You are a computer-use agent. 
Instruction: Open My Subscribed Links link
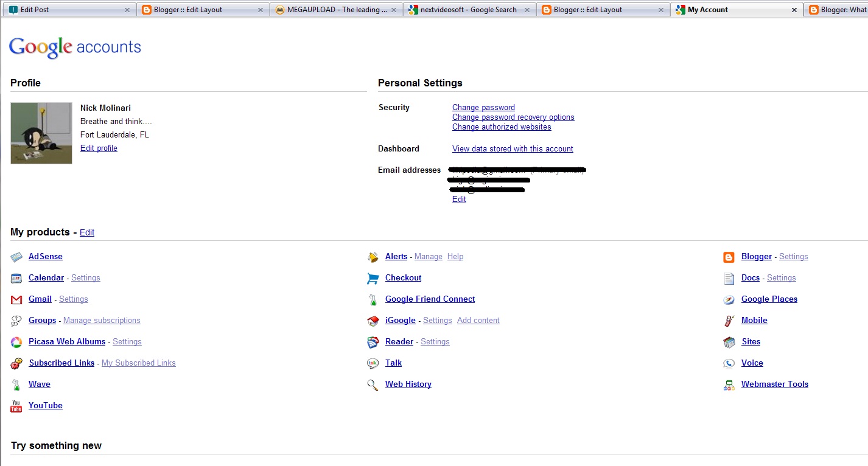click(139, 363)
